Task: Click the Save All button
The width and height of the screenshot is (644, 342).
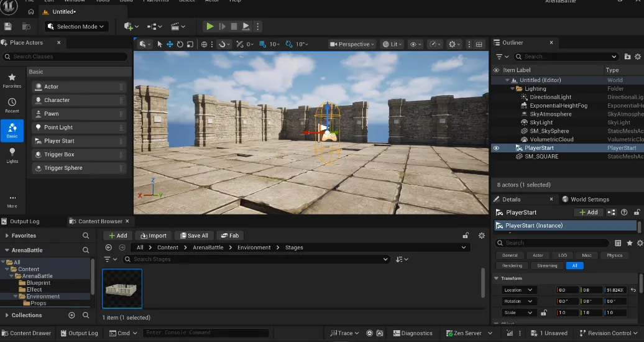Action: click(x=194, y=236)
